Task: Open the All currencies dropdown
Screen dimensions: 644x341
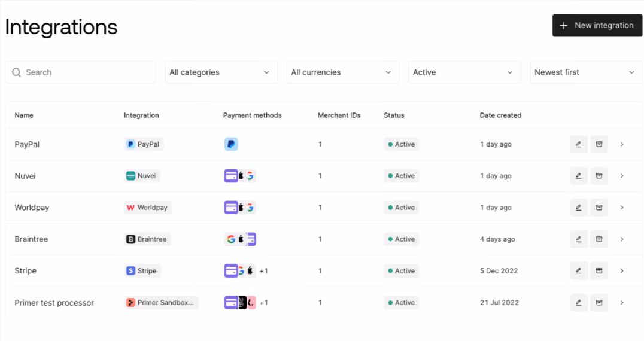Action: [x=342, y=72]
